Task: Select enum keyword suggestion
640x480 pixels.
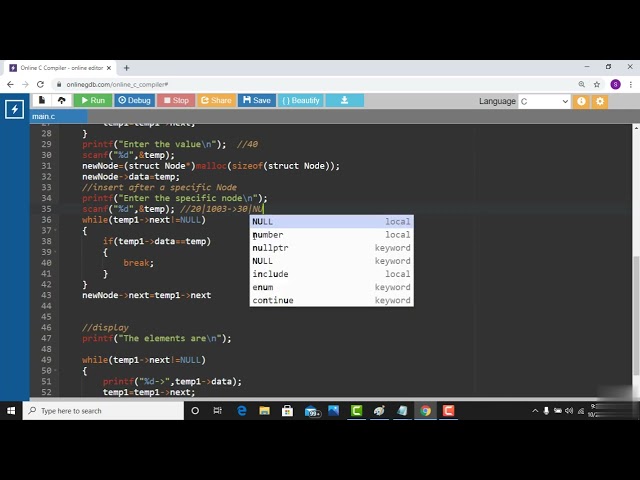Action: click(x=331, y=287)
